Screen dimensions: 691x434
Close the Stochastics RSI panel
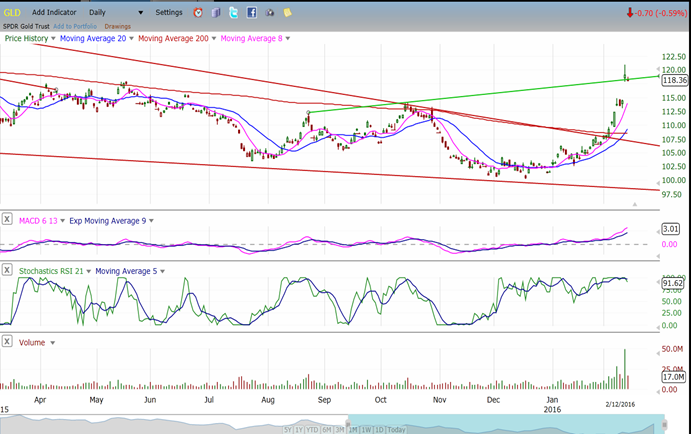tap(8, 270)
